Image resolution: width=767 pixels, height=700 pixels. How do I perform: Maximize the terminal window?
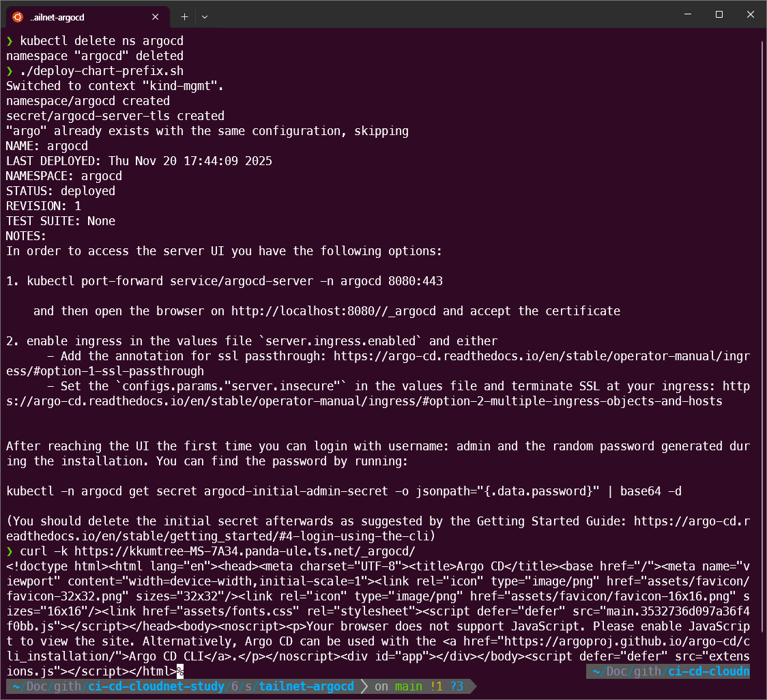pyautogui.click(x=719, y=14)
